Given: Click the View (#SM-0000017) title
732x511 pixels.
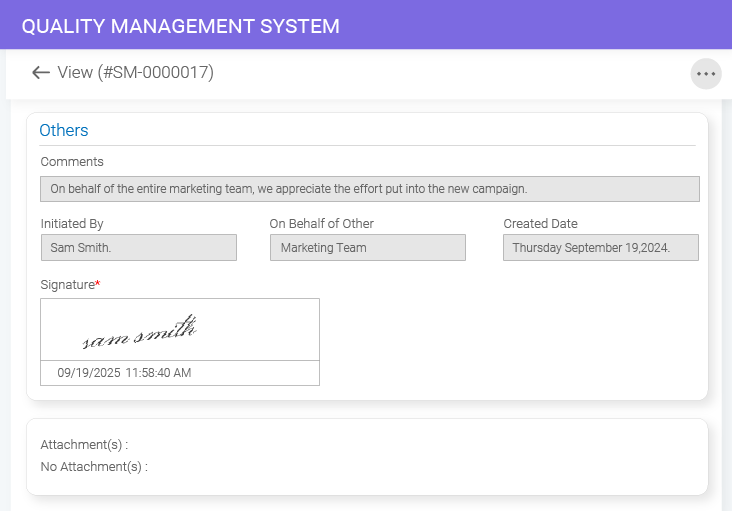Looking at the screenshot, I should click(135, 72).
